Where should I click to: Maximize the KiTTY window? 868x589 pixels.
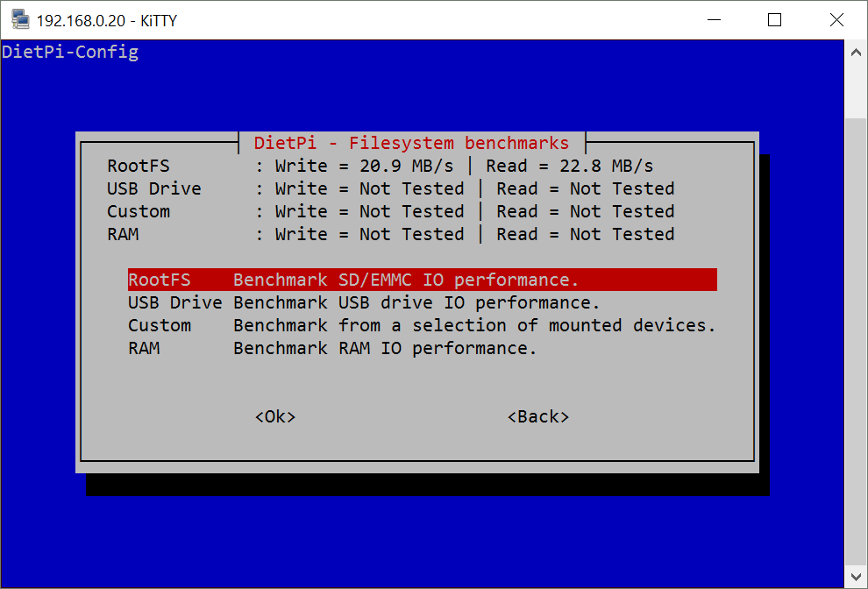coord(774,20)
